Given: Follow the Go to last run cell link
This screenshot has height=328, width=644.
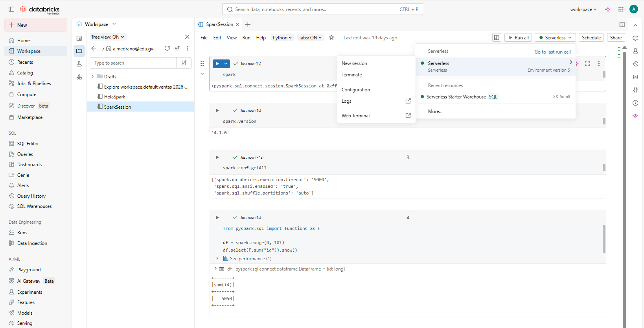Looking at the screenshot, I should tap(552, 52).
